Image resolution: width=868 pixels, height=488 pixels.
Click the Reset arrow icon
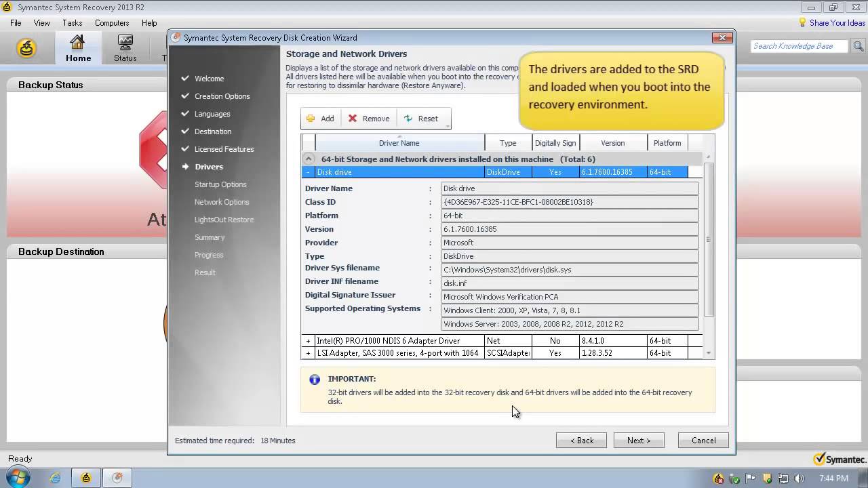(x=408, y=119)
